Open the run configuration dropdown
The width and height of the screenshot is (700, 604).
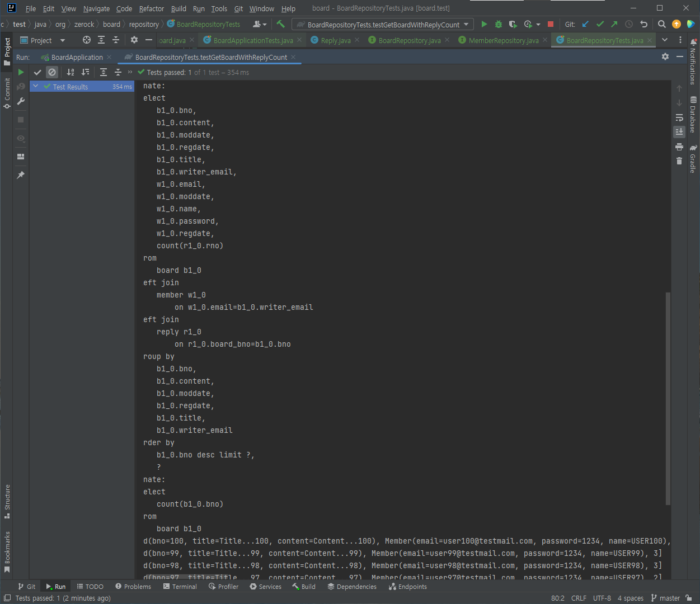point(383,25)
